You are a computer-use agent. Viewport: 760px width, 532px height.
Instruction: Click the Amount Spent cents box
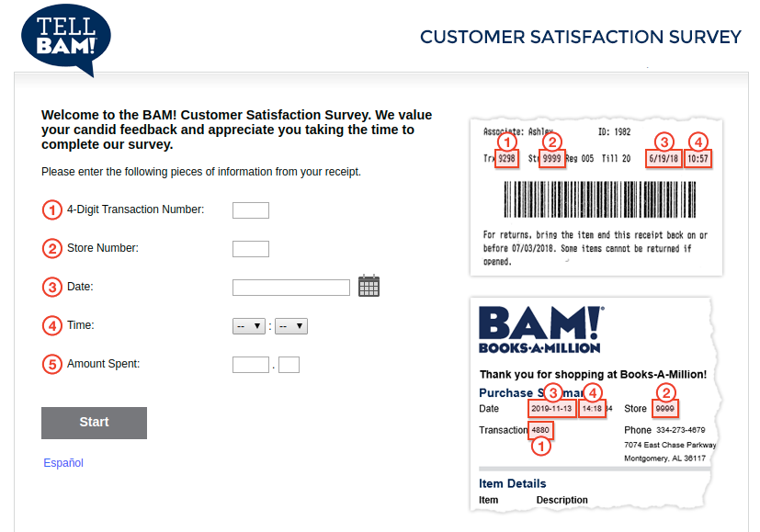tap(289, 364)
